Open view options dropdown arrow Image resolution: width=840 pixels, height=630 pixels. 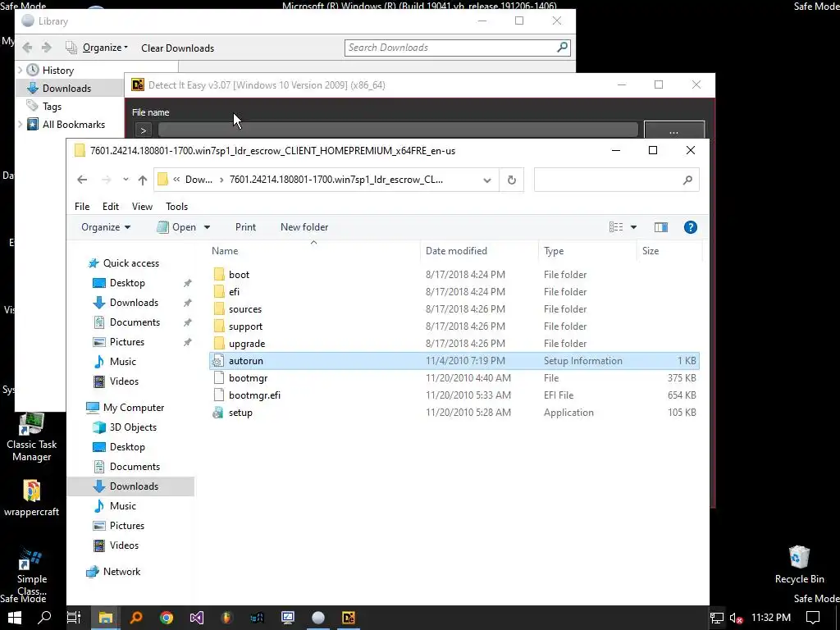tap(633, 227)
